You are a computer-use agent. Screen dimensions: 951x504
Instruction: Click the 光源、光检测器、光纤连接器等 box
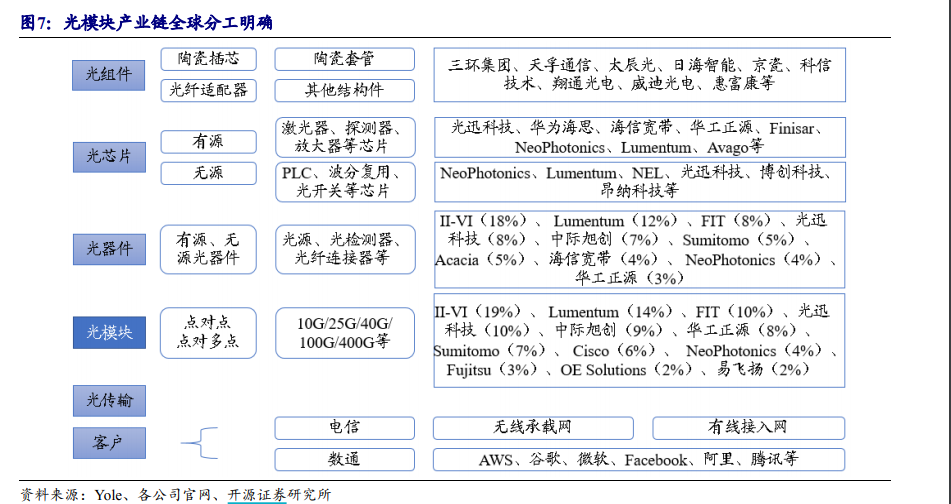(x=345, y=249)
